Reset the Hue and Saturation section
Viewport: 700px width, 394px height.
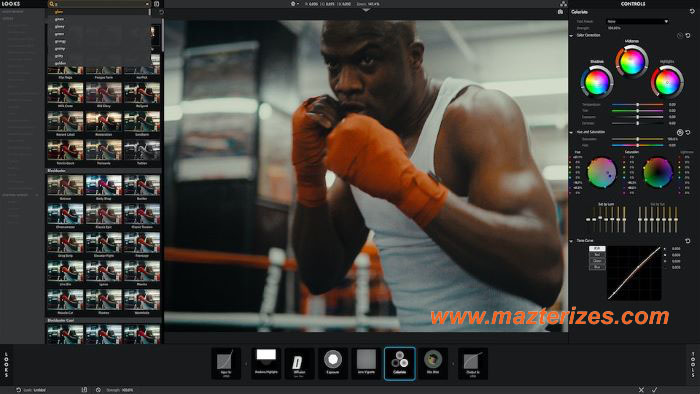pyautogui.click(x=688, y=133)
